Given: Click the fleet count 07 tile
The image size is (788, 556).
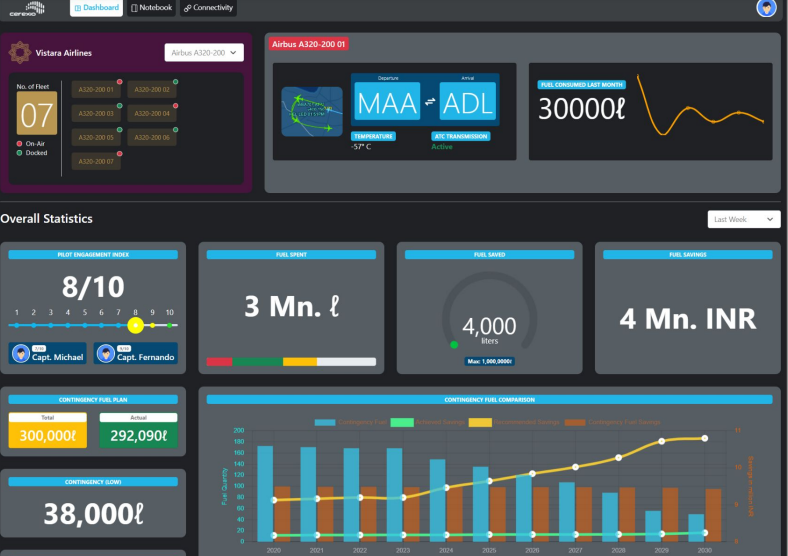Looking at the screenshot, I should tap(37, 114).
